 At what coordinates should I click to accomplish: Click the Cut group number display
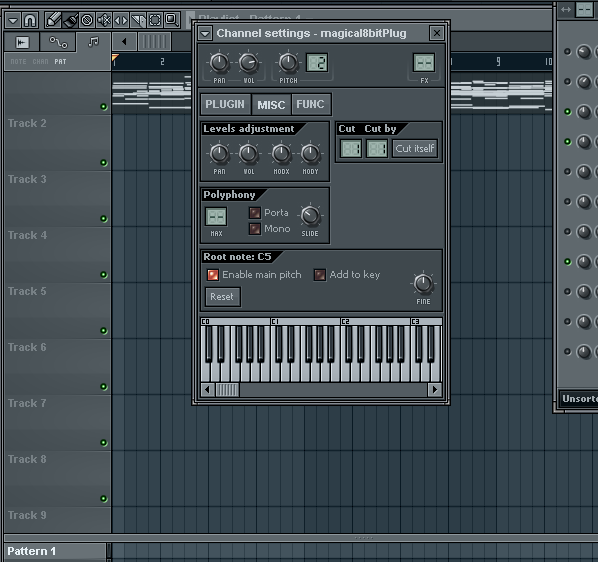(x=350, y=149)
